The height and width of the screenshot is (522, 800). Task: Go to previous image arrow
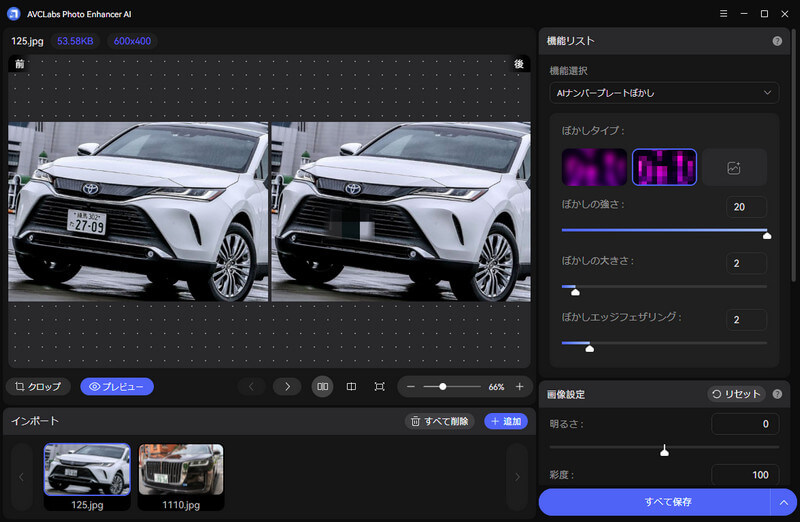[251, 386]
